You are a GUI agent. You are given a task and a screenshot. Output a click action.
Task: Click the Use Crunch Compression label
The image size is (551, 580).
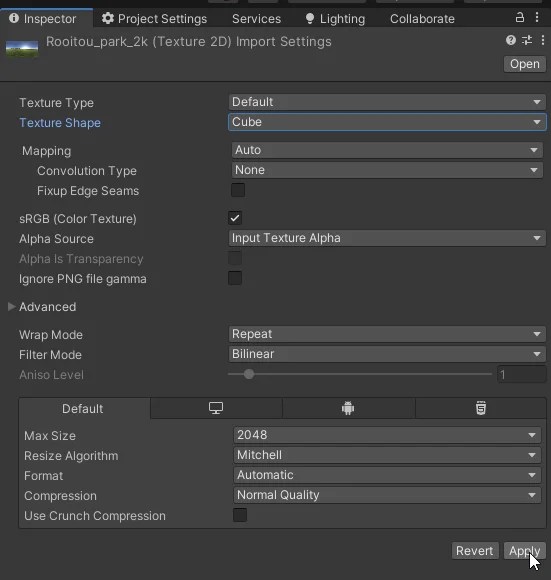coord(95,516)
